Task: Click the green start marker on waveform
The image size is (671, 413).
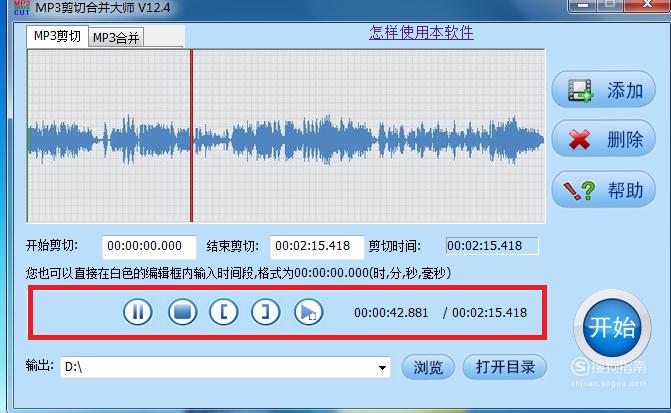Action: pos(28,136)
